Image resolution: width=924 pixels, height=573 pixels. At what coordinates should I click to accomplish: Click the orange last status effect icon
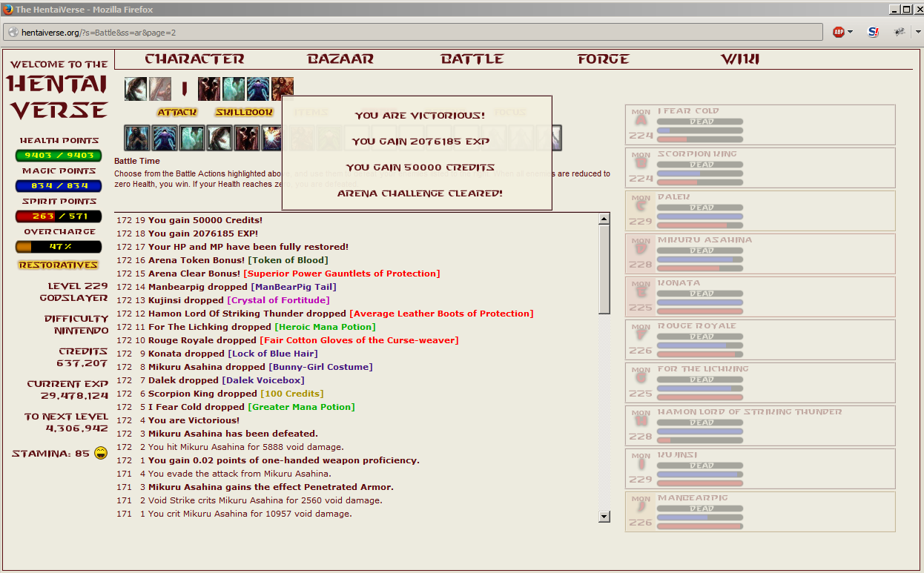coord(283,89)
